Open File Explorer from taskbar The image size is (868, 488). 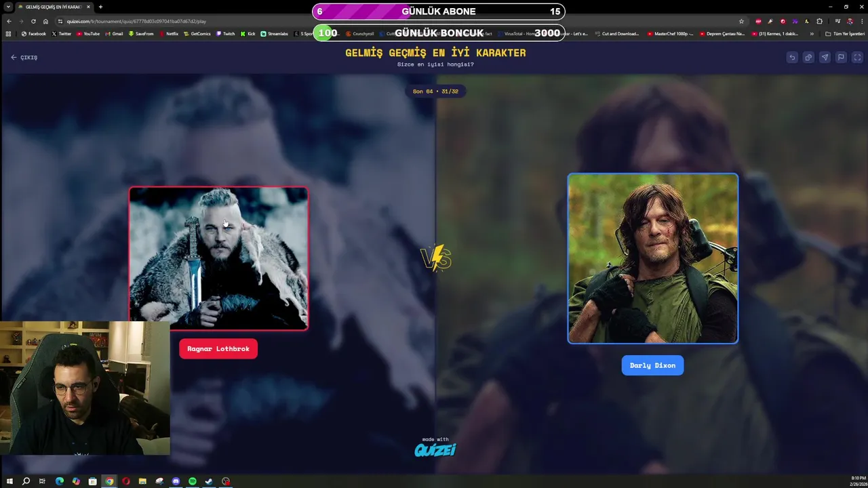(x=142, y=481)
